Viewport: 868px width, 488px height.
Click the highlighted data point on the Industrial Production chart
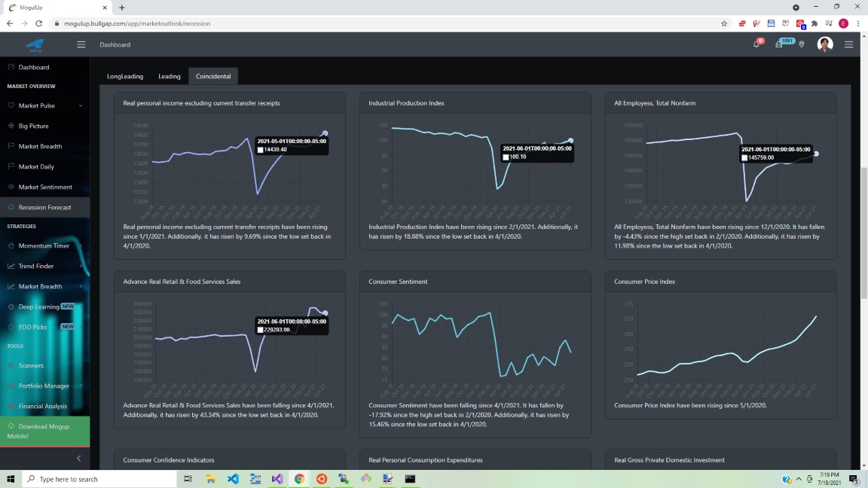570,141
